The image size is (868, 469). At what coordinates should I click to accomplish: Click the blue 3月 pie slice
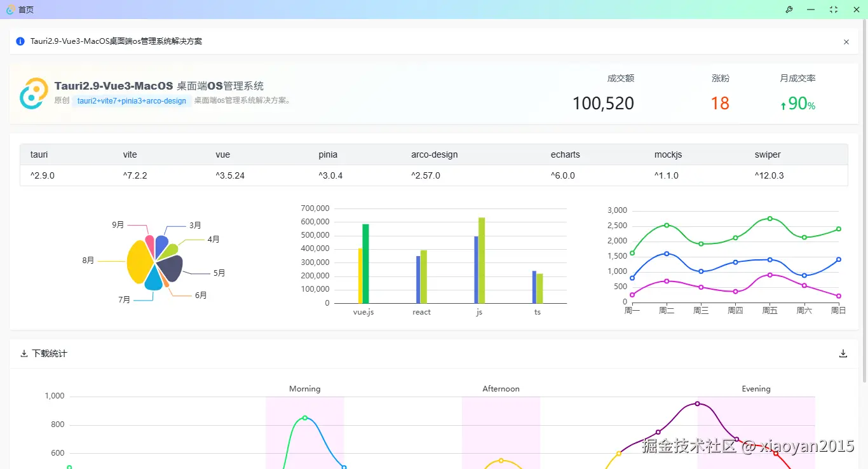point(161,245)
